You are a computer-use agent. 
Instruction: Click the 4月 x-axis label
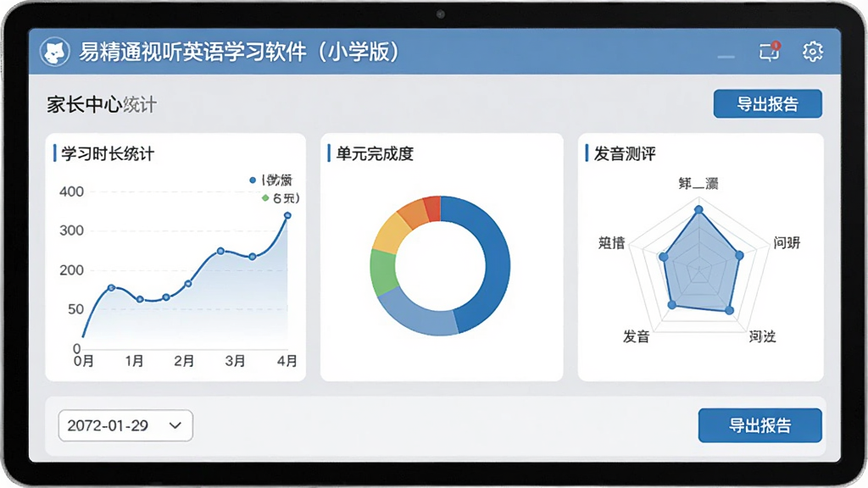(287, 361)
